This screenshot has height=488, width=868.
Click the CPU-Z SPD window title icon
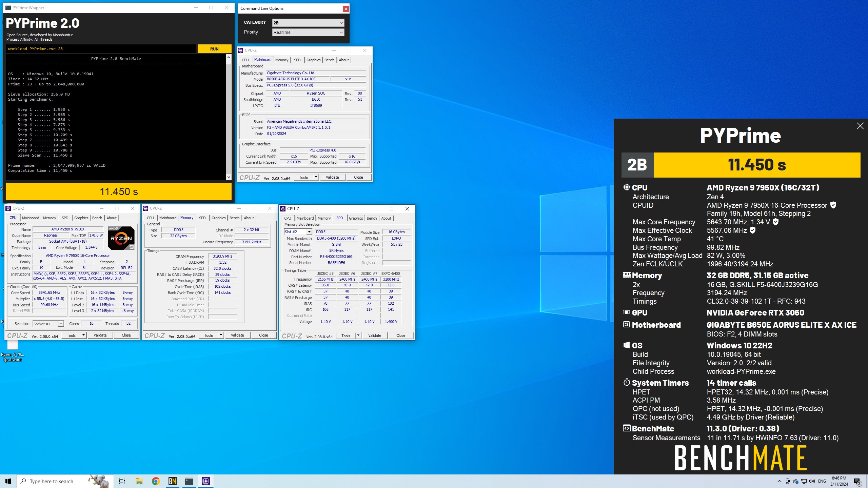[283, 209]
